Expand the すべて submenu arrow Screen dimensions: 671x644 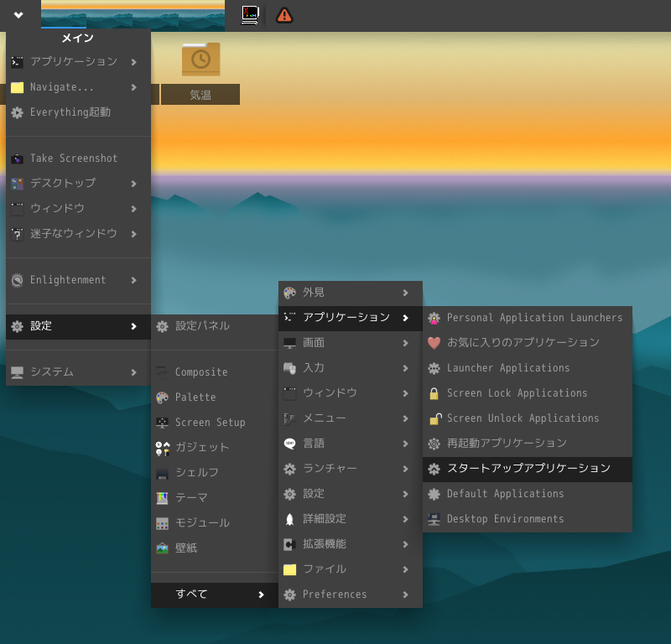click(261, 595)
